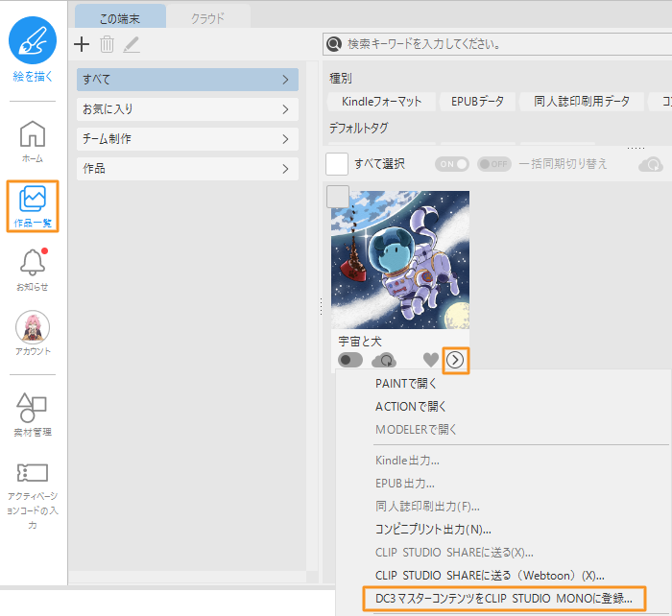Check the すべて選択 checkbox
Image resolution: width=672 pixels, height=616 pixels.
coord(337,164)
